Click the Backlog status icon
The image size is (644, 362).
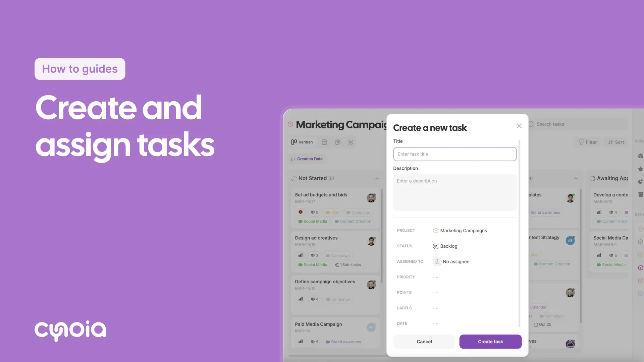436,246
